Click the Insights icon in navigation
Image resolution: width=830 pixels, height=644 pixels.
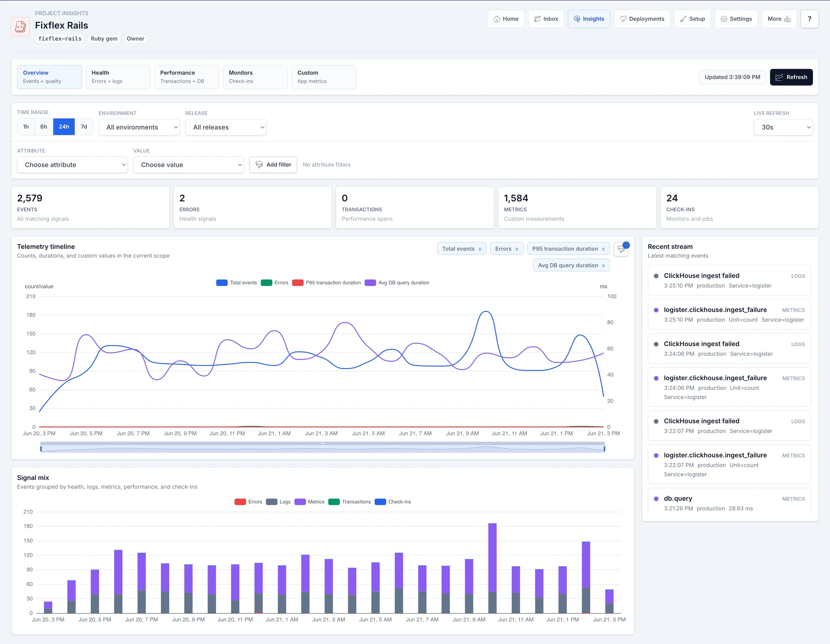pos(577,19)
